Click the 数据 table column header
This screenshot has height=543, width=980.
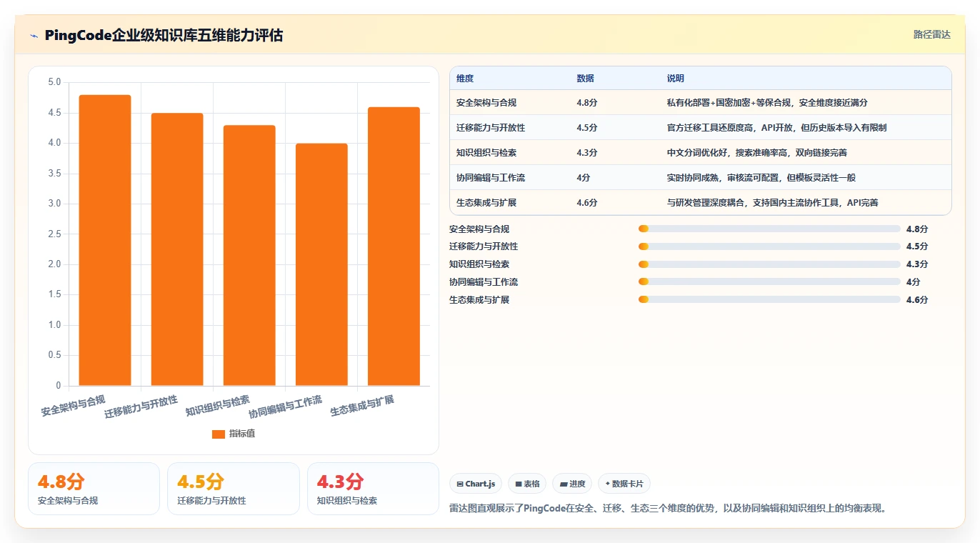585,79
